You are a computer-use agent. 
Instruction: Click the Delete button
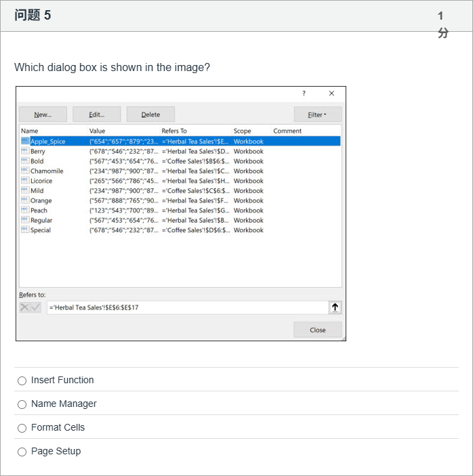click(x=150, y=114)
